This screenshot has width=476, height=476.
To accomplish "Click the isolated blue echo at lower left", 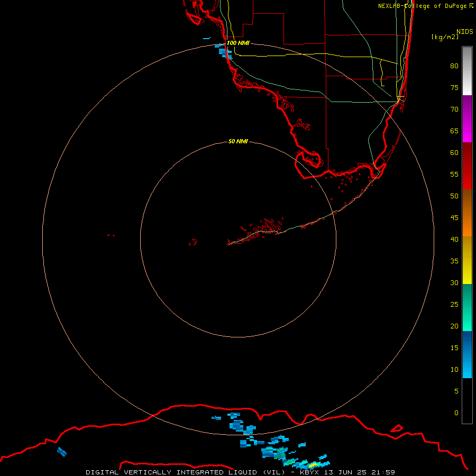I will (62, 452).
